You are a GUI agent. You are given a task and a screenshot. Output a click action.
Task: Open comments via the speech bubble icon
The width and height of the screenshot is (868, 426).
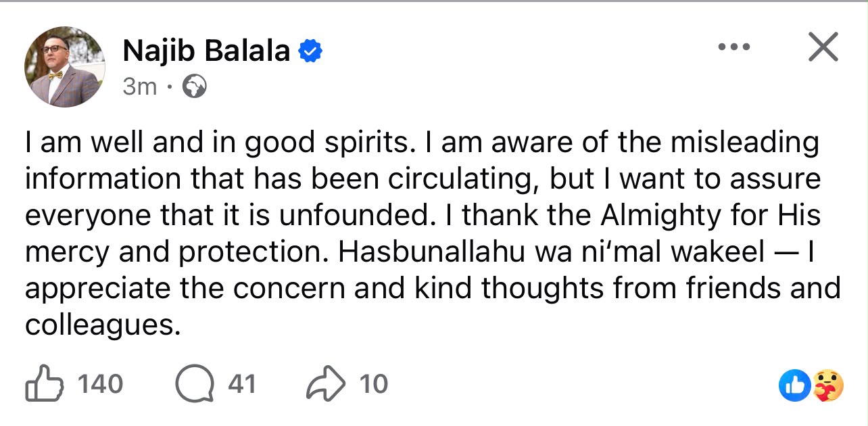tap(194, 385)
